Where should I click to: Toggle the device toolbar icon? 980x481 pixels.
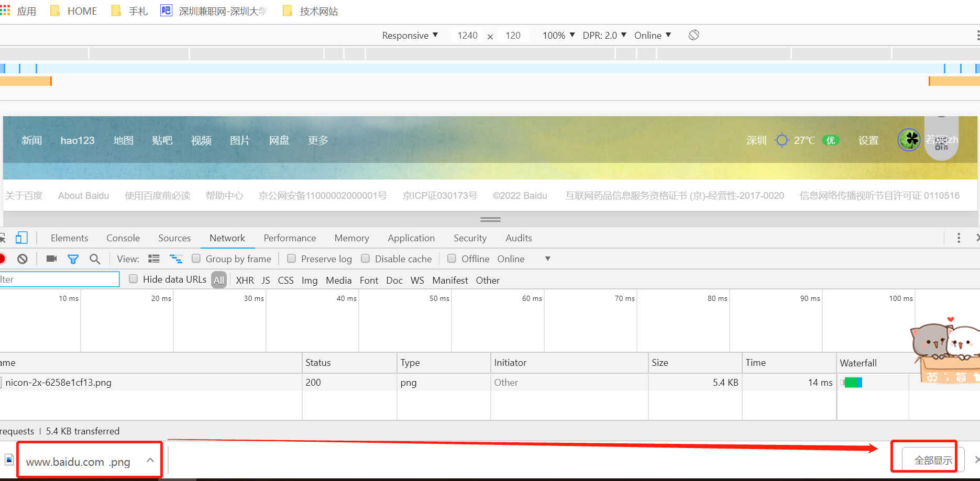[x=21, y=238]
